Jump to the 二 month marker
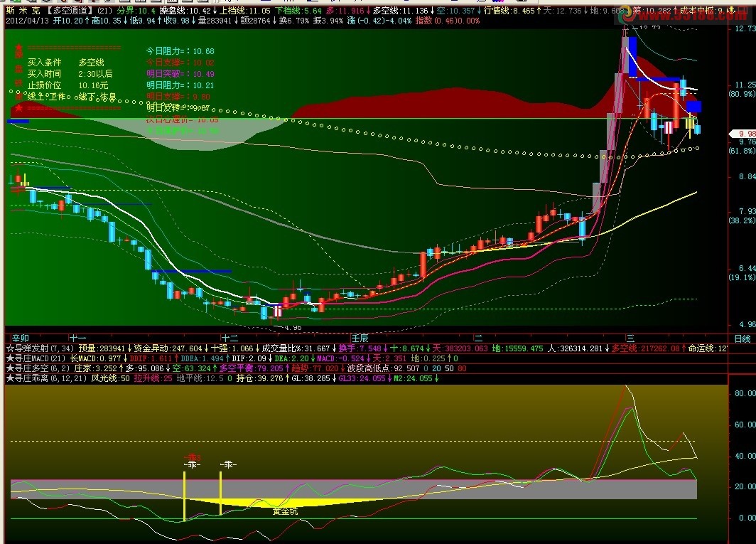 [478, 338]
